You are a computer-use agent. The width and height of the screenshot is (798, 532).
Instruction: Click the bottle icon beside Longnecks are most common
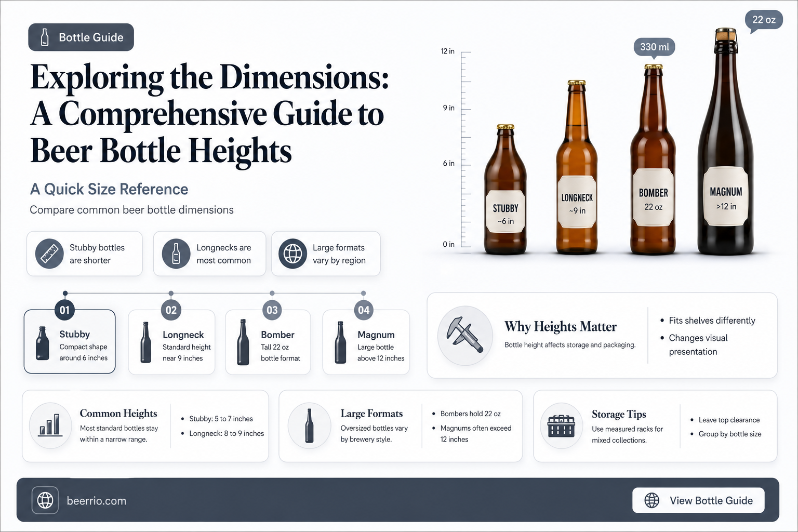(176, 254)
